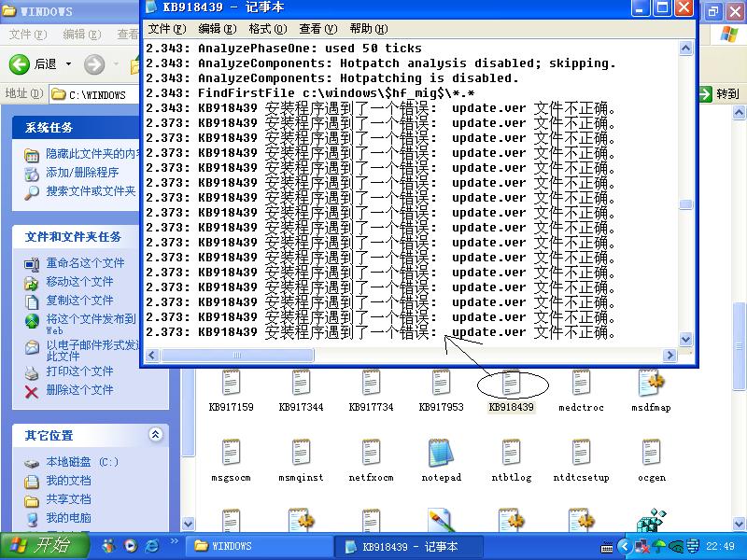The width and height of the screenshot is (747, 560).
Task: Open the Back button history dropdown arrow
Action: tap(68, 63)
